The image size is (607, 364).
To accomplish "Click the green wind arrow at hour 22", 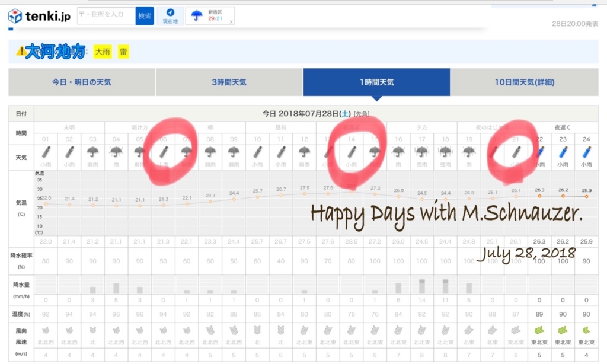I will point(539,330).
